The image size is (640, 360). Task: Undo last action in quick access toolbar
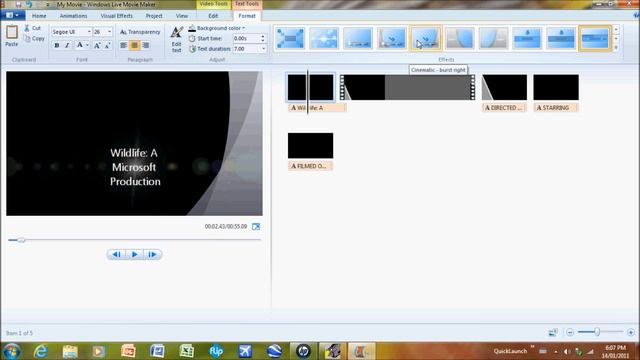point(29,4)
